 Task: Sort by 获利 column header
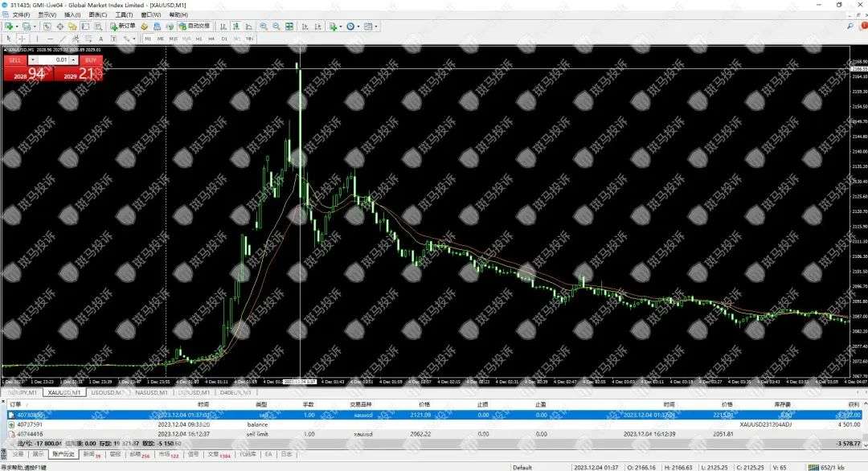(854, 404)
